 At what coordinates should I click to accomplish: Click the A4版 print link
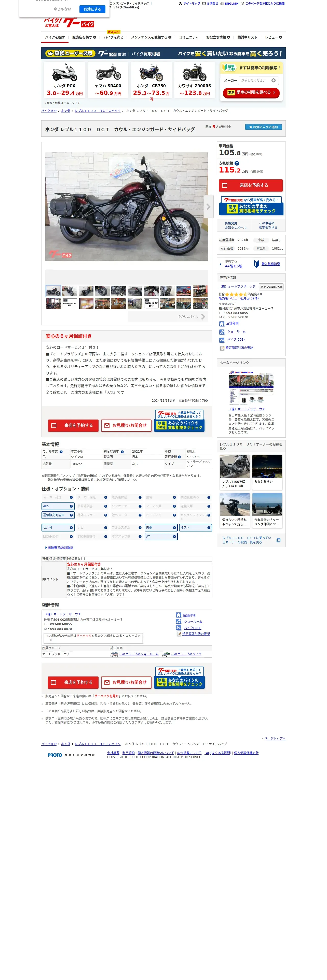(229, 266)
